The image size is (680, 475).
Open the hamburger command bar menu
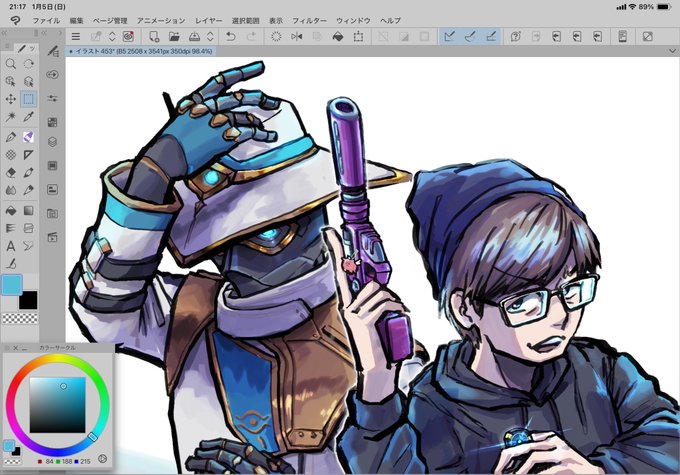tap(76, 37)
